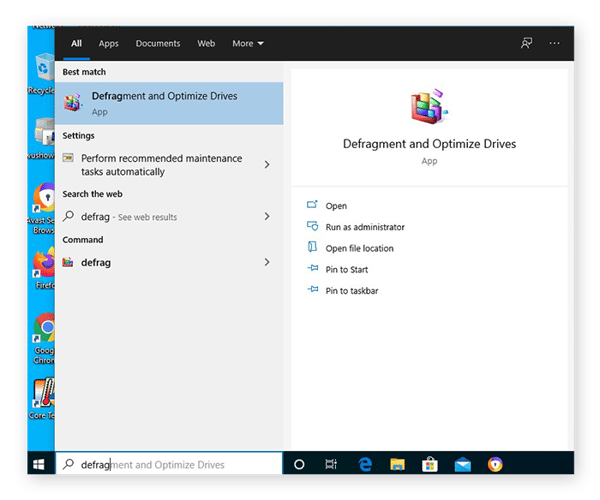Choose Run as administrator

click(x=365, y=227)
